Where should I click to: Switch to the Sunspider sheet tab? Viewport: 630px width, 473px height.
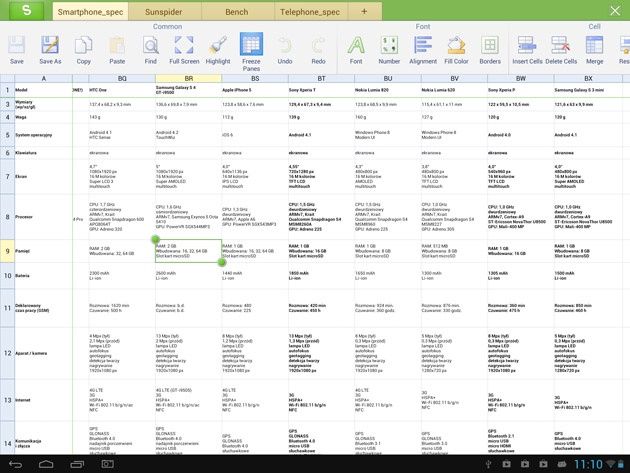[164, 12]
